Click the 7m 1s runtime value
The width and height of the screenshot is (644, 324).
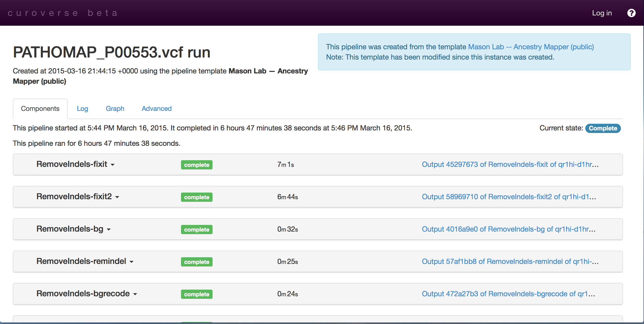(x=286, y=164)
